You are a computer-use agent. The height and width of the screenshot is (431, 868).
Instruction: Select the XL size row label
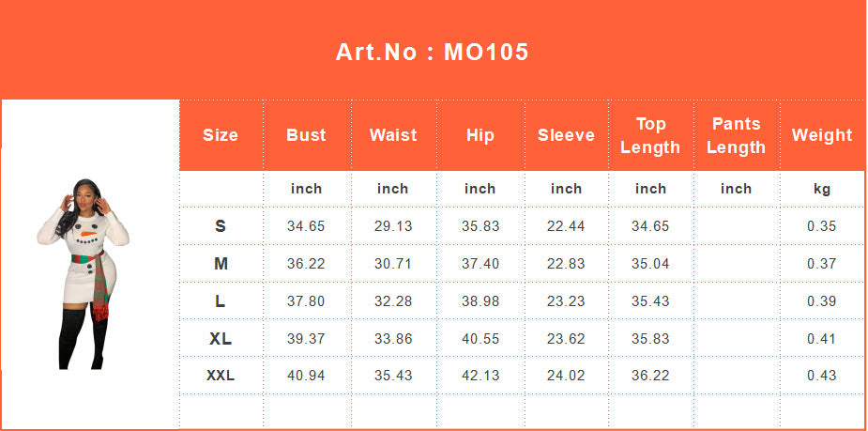point(221,338)
